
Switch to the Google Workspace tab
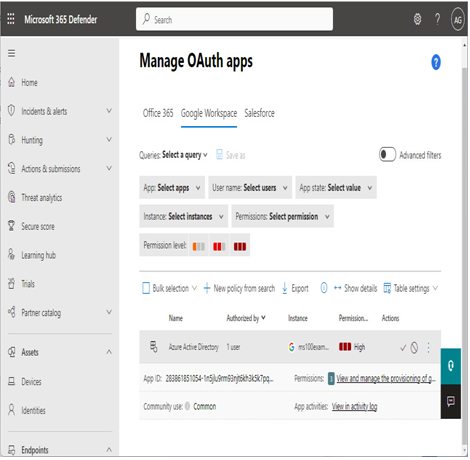click(209, 113)
